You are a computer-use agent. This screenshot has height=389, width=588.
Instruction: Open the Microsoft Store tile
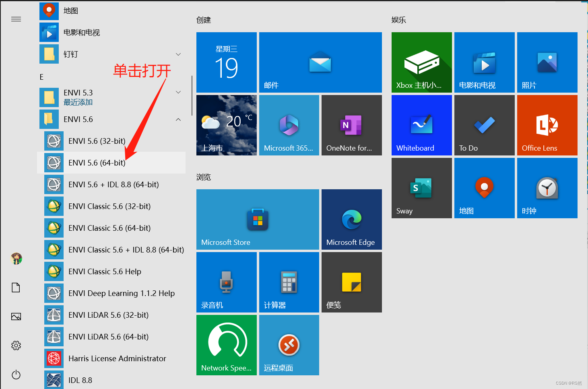258,219
